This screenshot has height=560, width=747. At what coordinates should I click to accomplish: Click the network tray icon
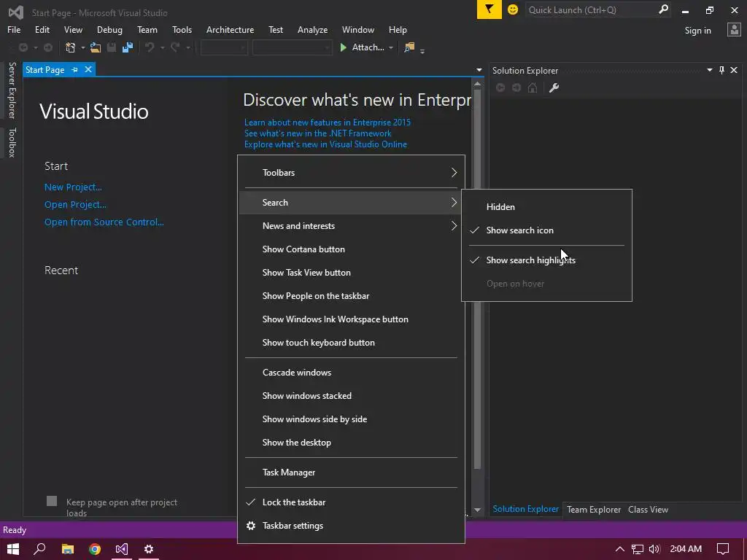(638, 549)
